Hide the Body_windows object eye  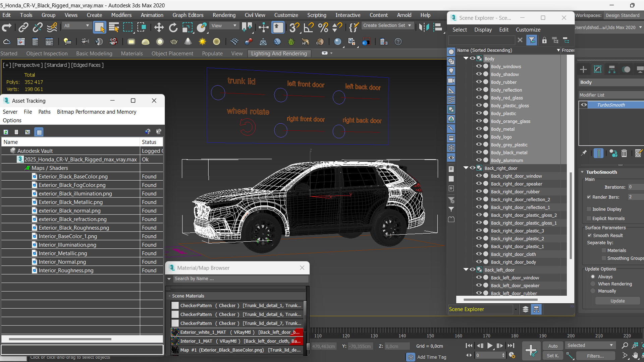pos(479,66)
